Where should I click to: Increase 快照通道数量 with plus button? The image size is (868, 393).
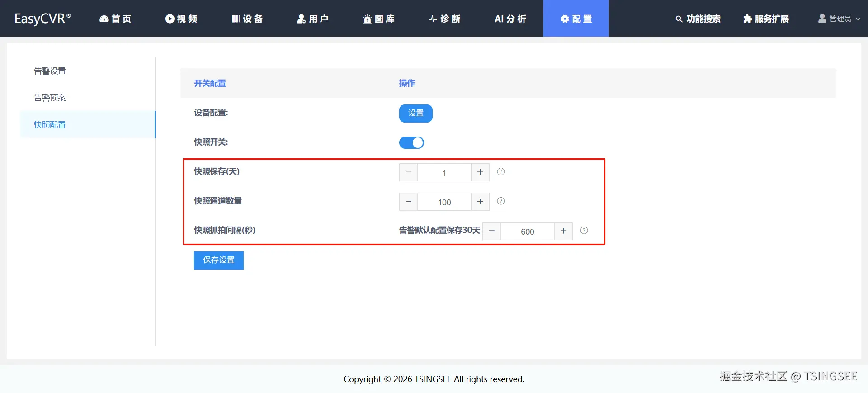(480, 202)
